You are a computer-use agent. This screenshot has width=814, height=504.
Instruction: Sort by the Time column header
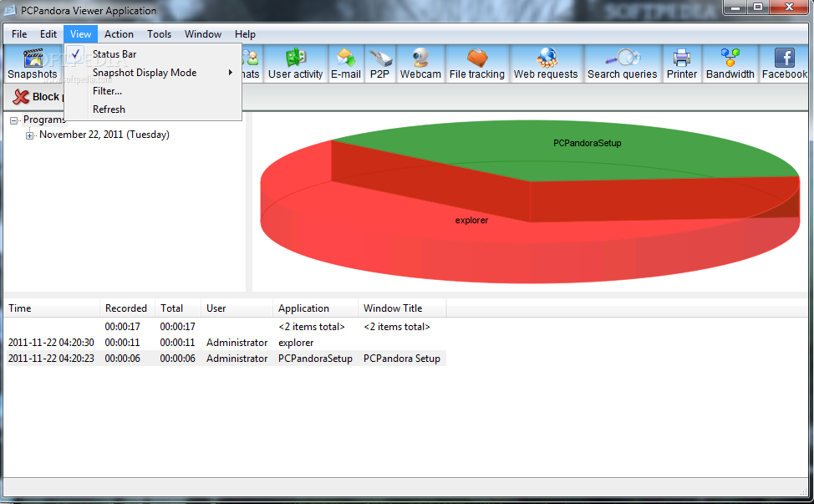pyautogui.click(x=52, y=308)
